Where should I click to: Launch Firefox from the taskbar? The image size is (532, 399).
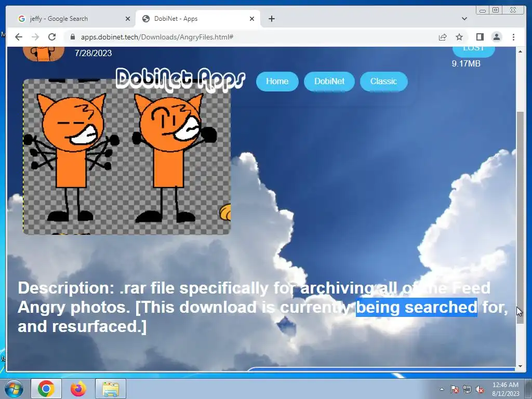point(78,389)
